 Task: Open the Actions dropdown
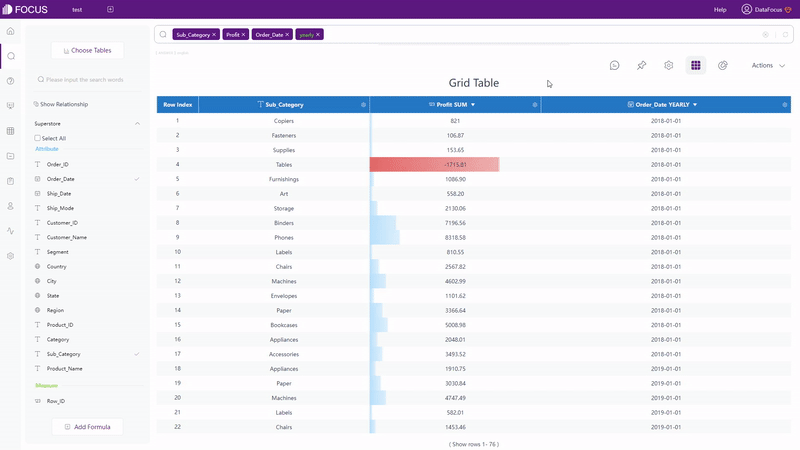[x=768, y=65]
